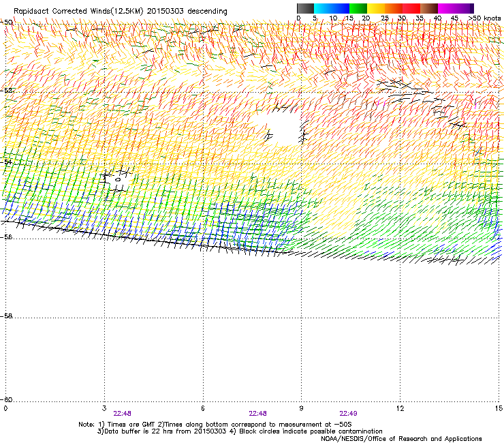Image resolution: width=504 pixels, height=443 pixels.
Task: Click the 'Rapidscat Corrected Winds(12.5KM)' title text
Action: click(78, 12)
